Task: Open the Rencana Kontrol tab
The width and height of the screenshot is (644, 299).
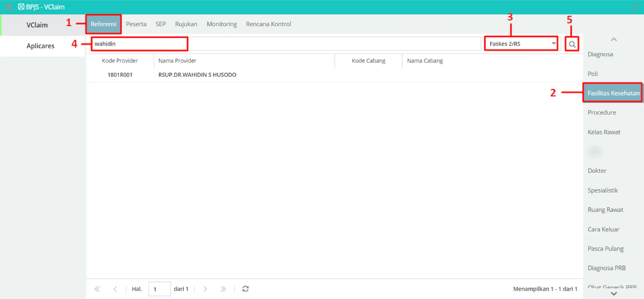Action: tap(269, 24)
